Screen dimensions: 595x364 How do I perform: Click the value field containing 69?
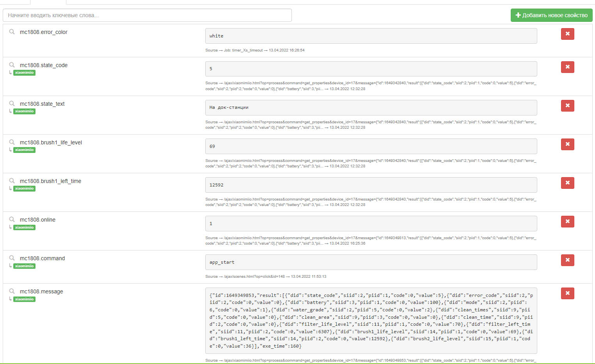tap(371, 146)
